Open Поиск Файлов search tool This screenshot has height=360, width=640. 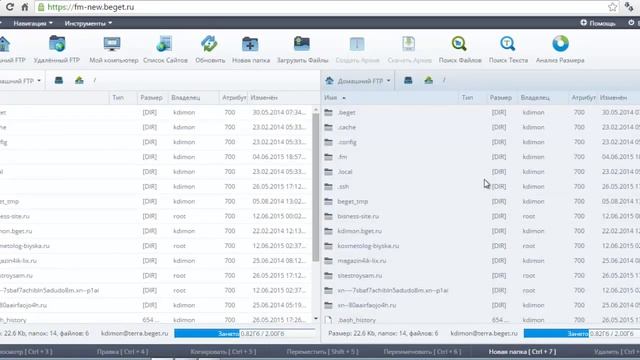[x=459, y=44]
